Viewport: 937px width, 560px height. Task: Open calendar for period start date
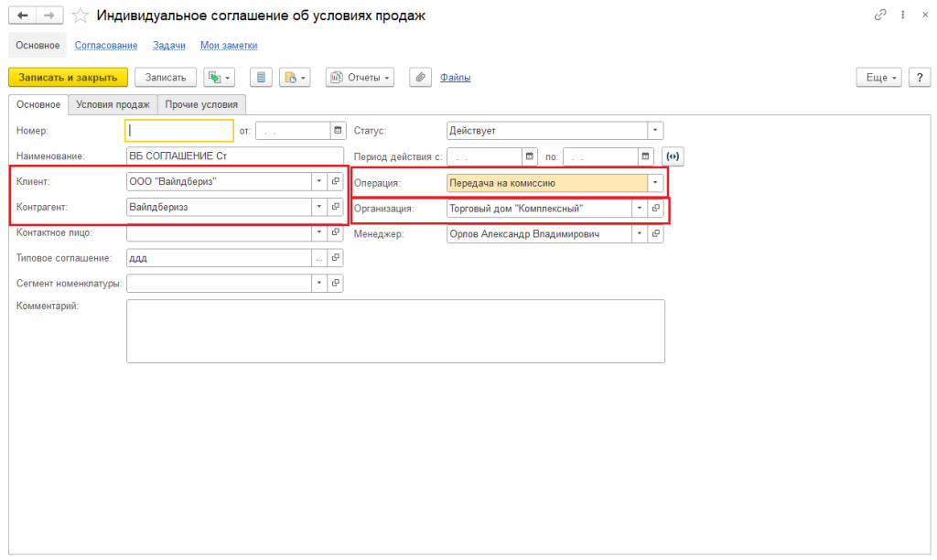pos(530,156)
